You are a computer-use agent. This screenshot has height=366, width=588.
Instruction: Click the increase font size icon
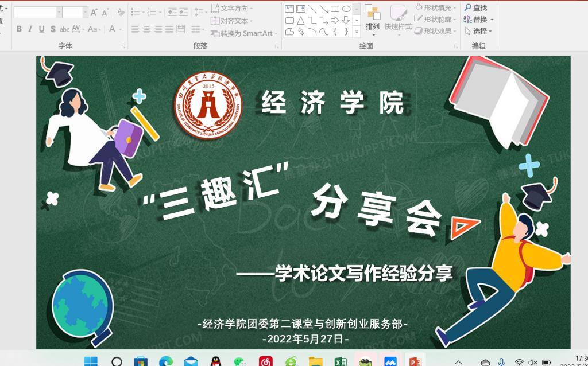pos(94,13)
